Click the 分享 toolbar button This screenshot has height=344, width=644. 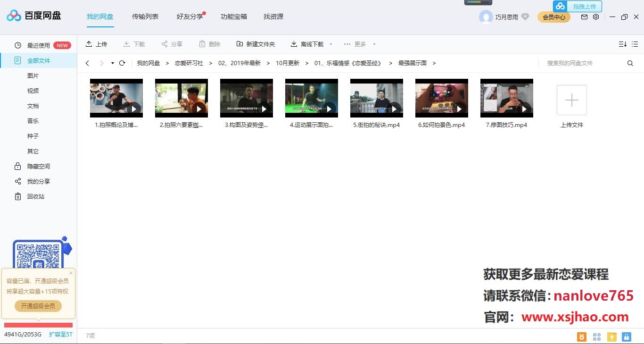(172, 44)
